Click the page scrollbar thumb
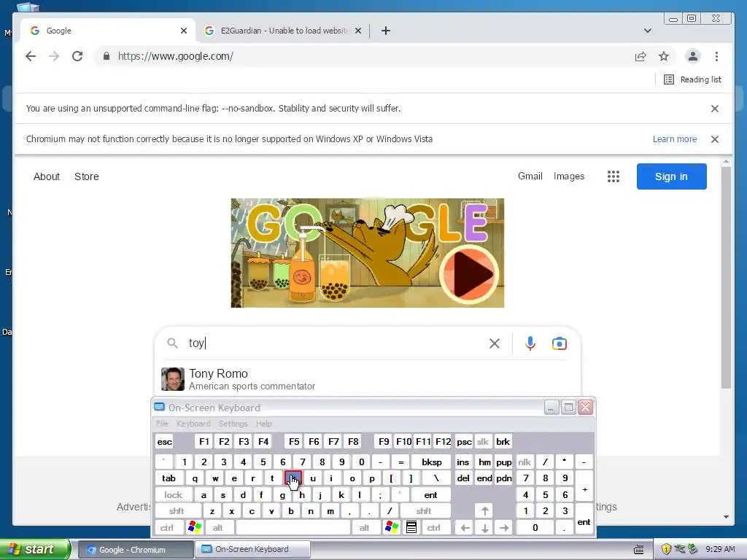Screen dimensions: 747x560 point(726,277)
